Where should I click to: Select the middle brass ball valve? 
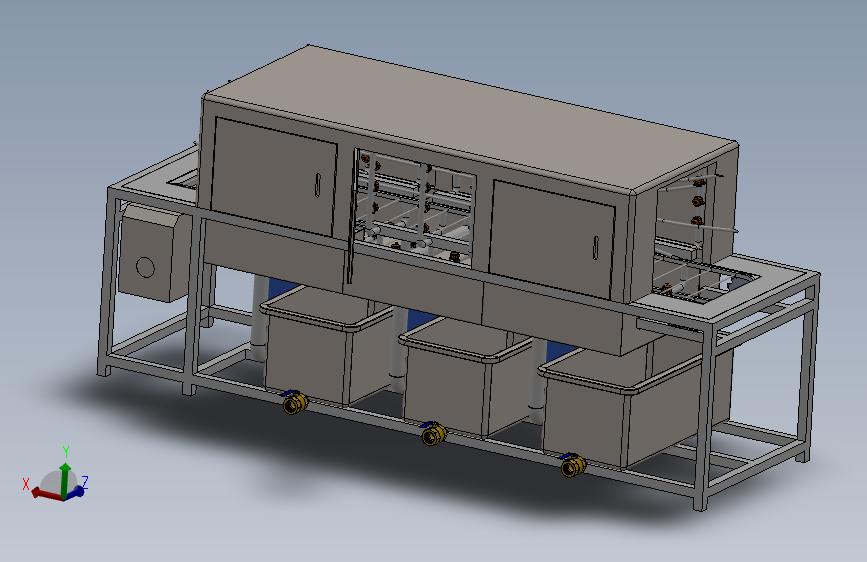434,433
